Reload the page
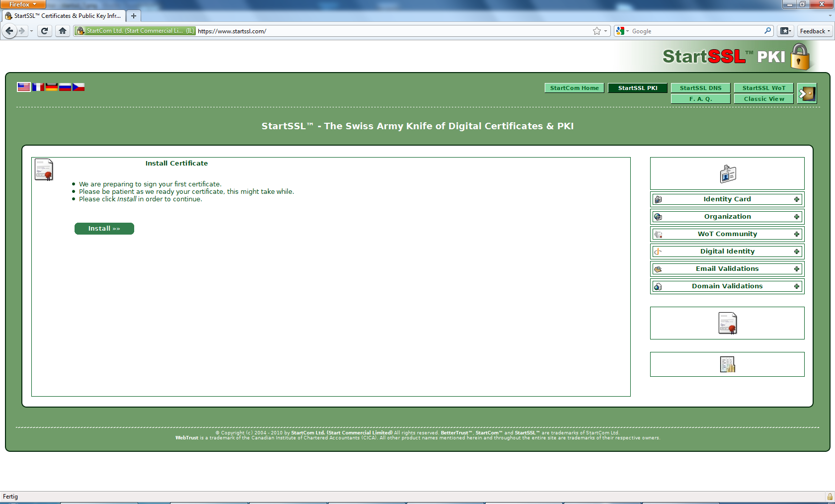 click(44, 31)
